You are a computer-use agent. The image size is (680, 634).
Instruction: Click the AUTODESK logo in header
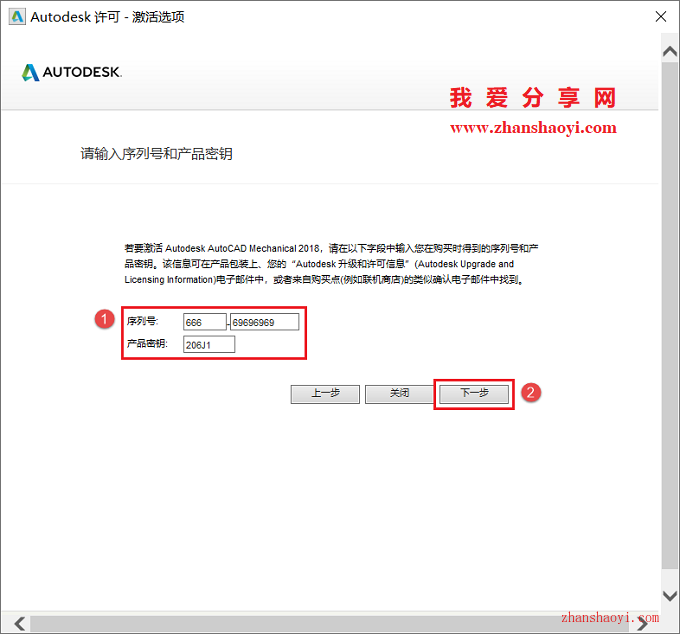(x=72, y=72)
